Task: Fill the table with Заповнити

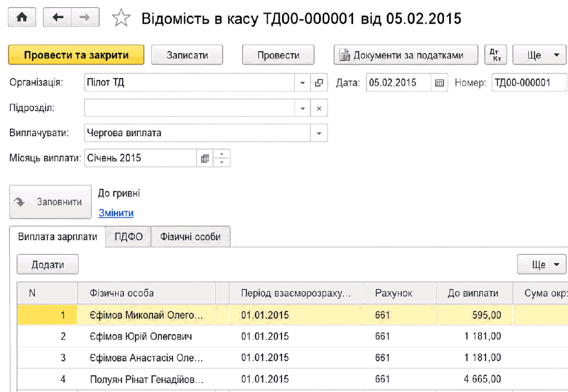Action: point(50,202)
